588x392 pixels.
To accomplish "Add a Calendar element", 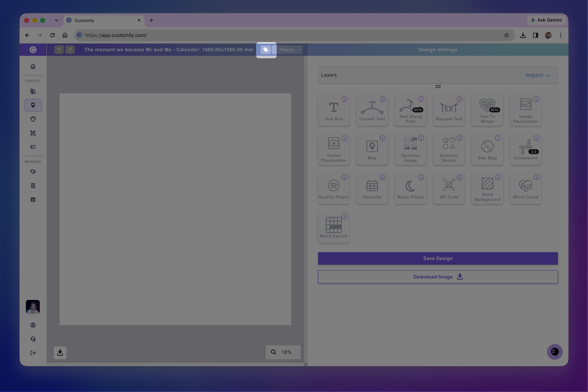I will tap(372, 188).
